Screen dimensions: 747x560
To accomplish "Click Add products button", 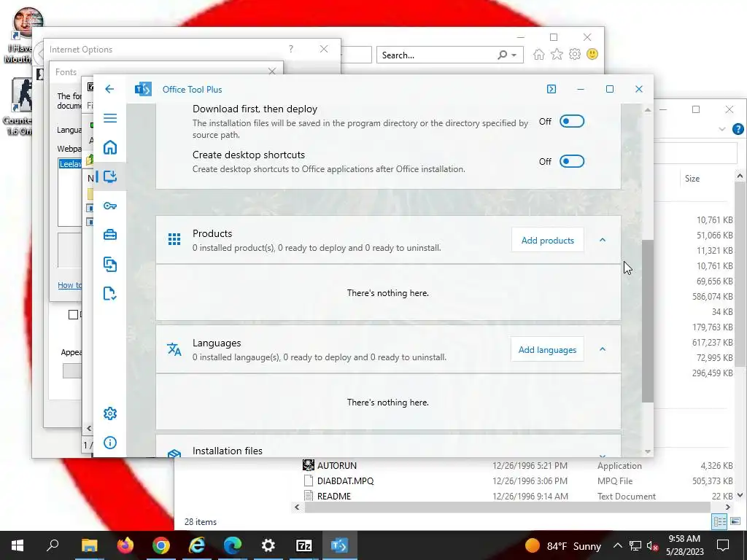I will pos(547,240).
